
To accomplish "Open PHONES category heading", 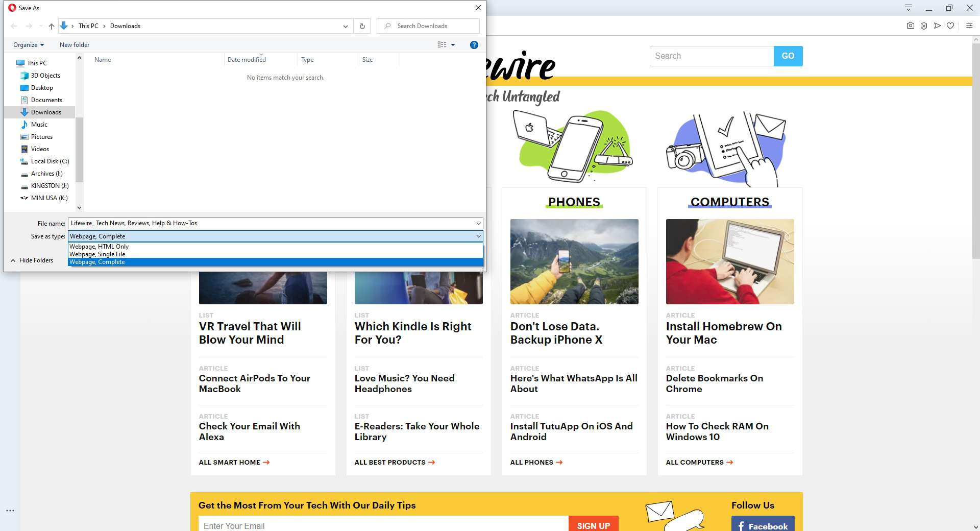I will coord(574,202).
